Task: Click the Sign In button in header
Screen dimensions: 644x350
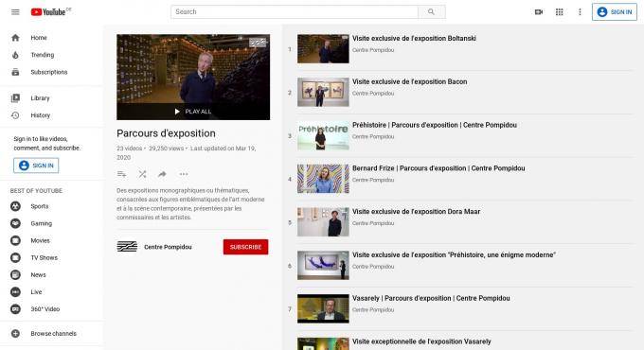Action: pyautogui.click(x=615, y=12)
